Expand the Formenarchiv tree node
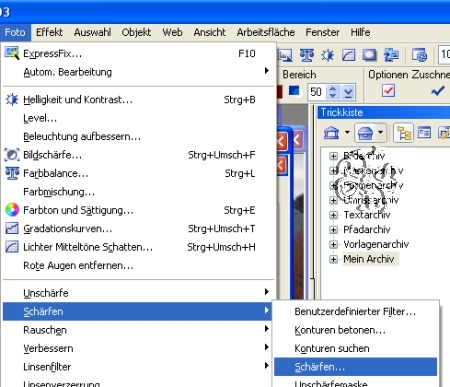 [333, 185]
